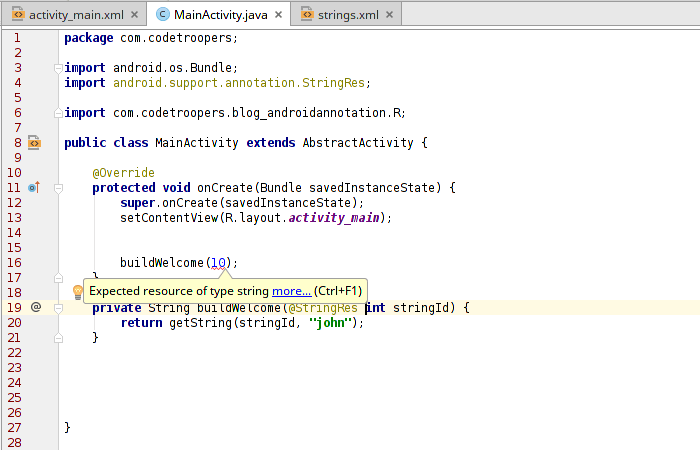Collapse the onCreate method fold marker on line 11
This screenshot has height=450, width=700.
(58, 188)
